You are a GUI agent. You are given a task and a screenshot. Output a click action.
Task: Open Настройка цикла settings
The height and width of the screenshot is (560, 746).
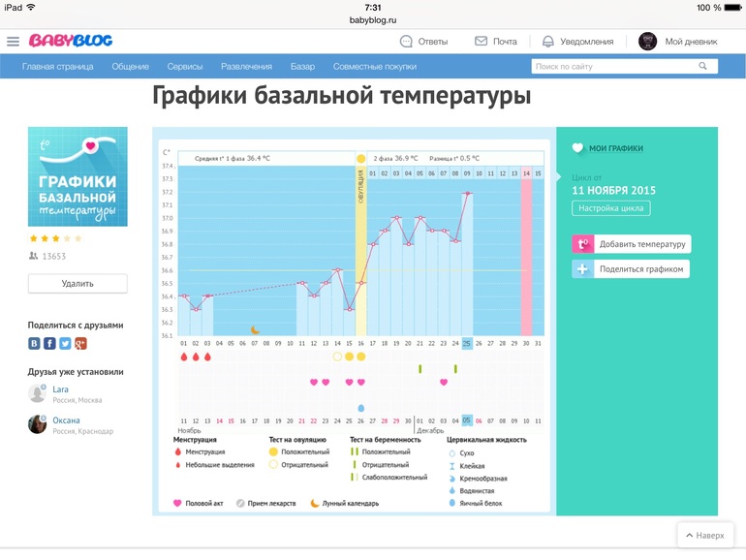coord(610,208)
